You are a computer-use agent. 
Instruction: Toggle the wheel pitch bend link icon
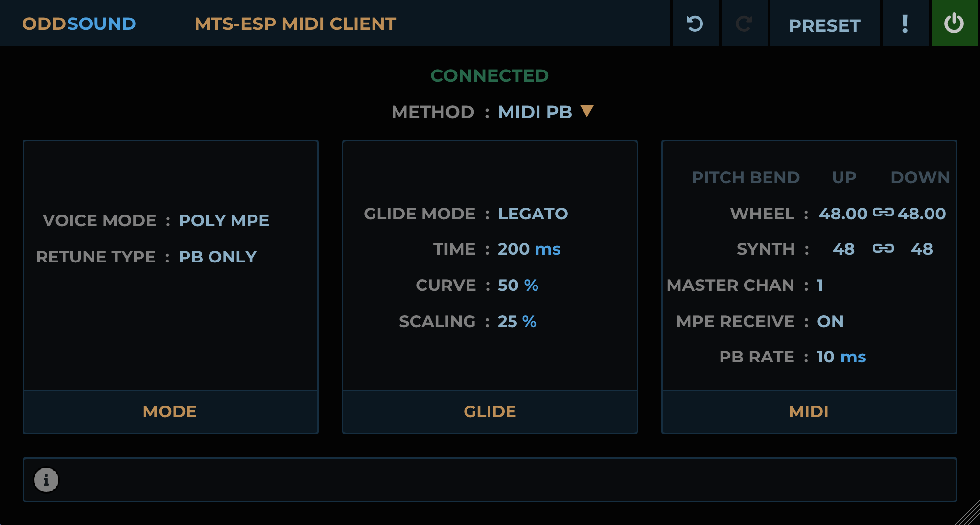(x=883, y=213)
